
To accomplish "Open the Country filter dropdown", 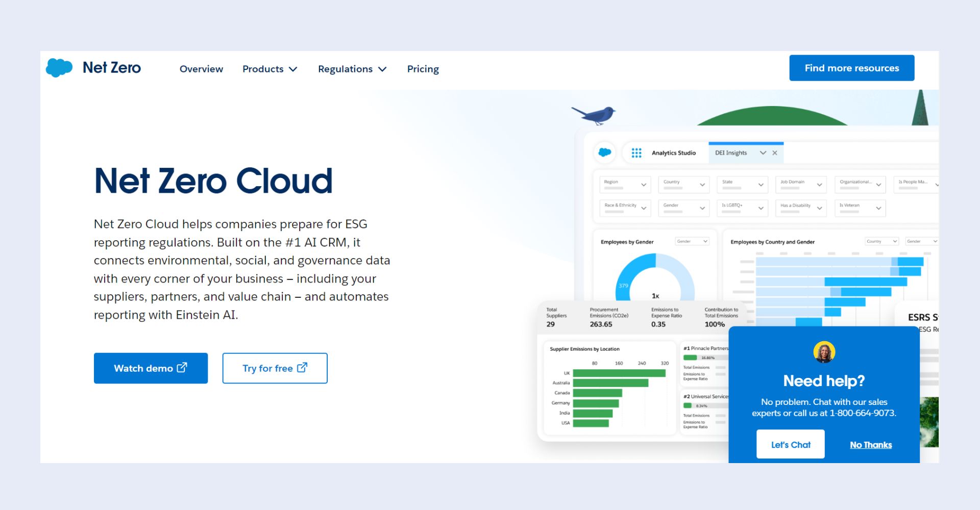I will pyautogui.click(x=684, y=185).
